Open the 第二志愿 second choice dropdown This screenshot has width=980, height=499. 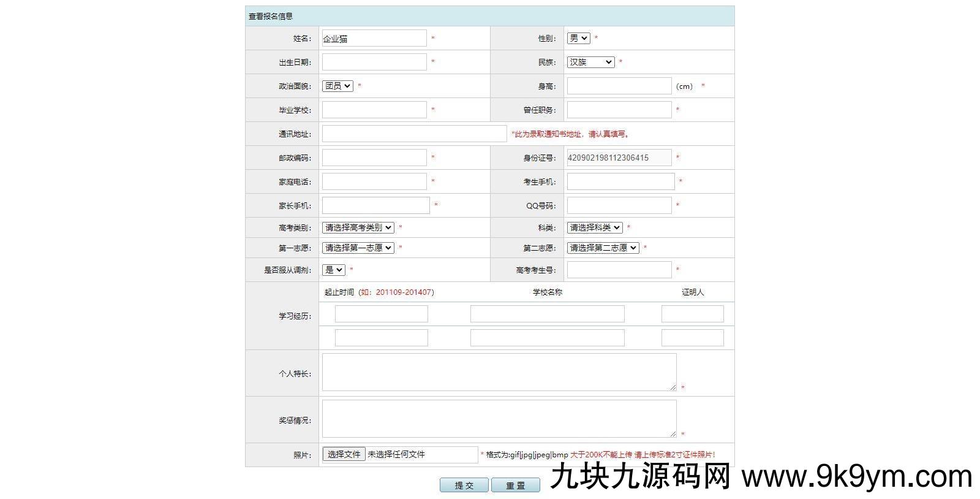tap(603, 248)
